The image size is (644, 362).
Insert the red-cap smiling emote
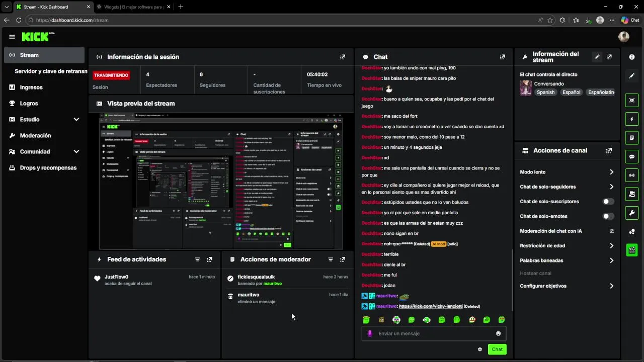(472, 320)
